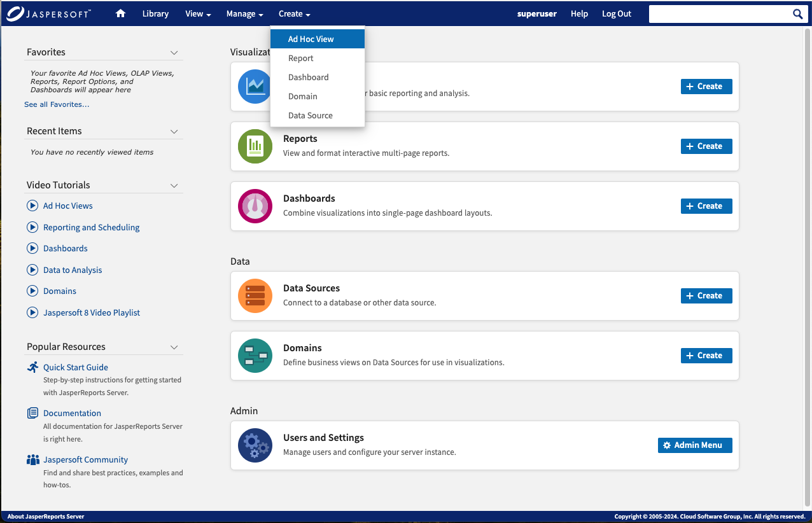The image size is (812, 523).
Task: Open the Ad Hoc Views tutorial link
Action: coord(68,206)
